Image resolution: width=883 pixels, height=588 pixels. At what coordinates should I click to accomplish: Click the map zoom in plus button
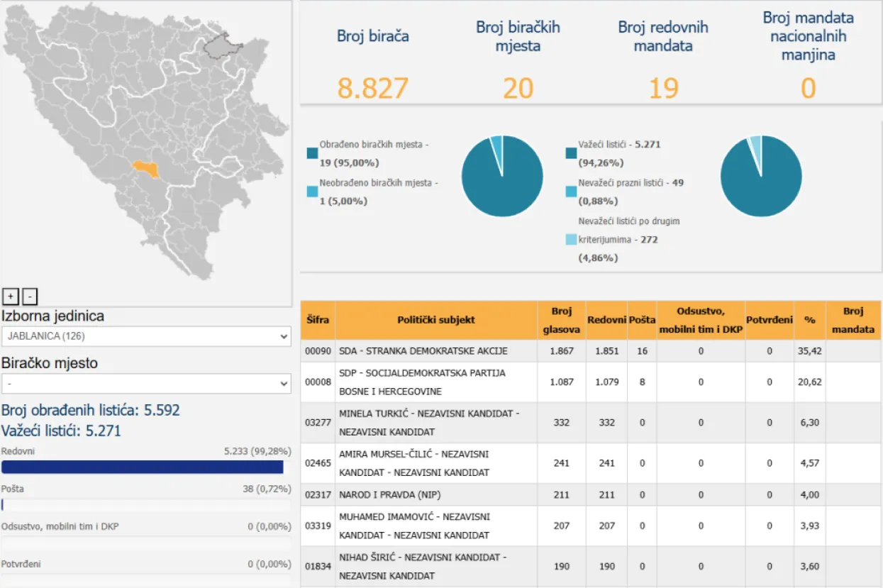[x=11, y=296]
